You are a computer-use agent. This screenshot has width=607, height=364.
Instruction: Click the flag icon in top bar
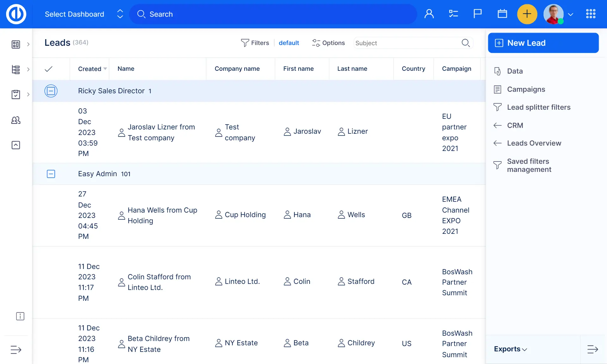(x=477, y=14)
